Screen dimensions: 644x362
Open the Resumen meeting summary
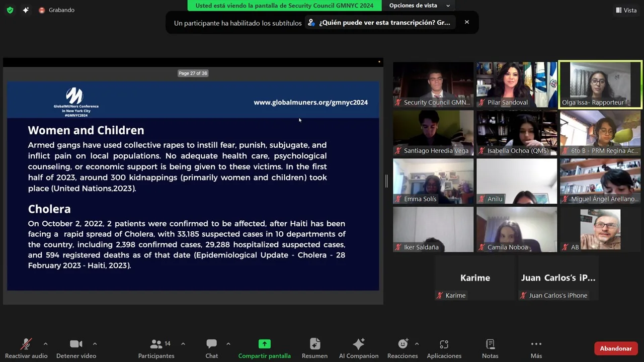tap(314, 348)
